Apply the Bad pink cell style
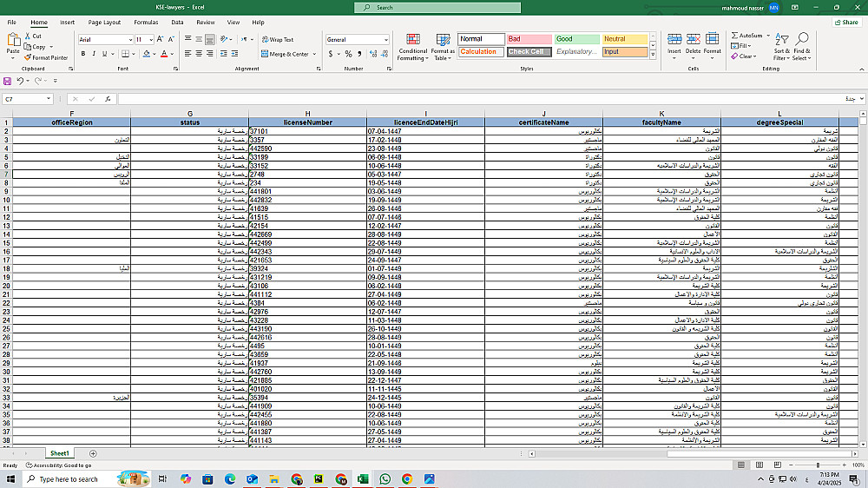Viewport: 868px width, 488px height. coord(529,39)
